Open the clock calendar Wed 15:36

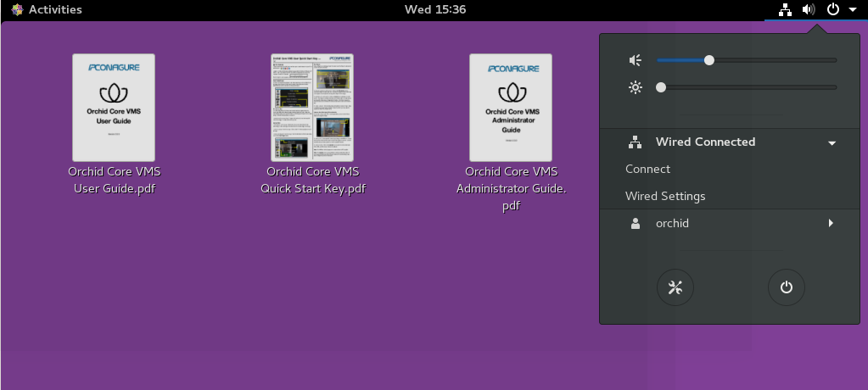[x=435, y=9]
